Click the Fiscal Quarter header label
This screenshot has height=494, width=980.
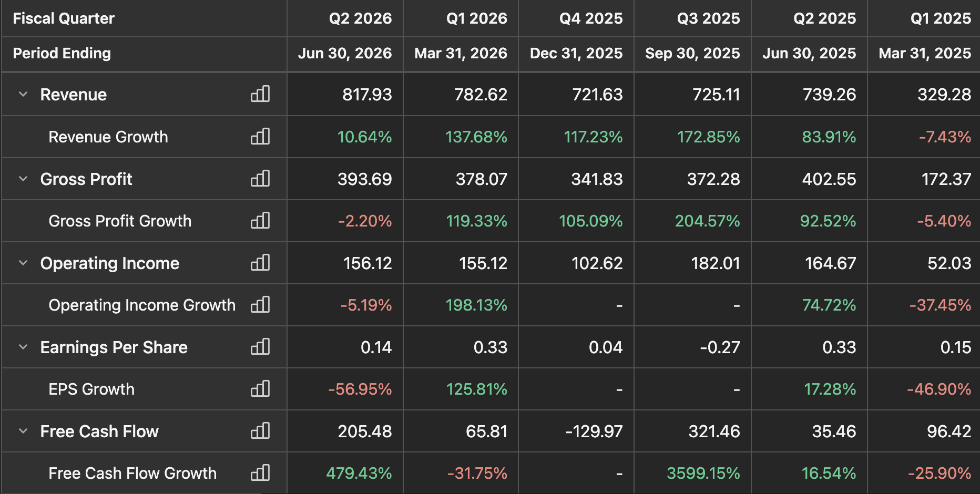(x=64, y=18)
